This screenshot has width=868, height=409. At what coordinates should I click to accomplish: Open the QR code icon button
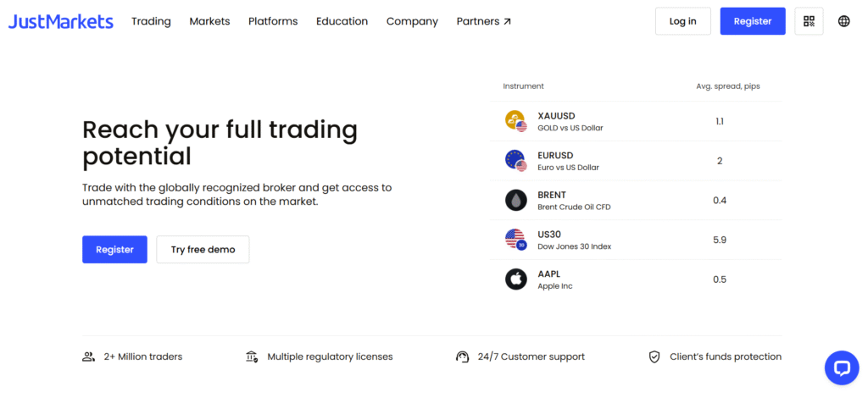[x=809, y=21]
